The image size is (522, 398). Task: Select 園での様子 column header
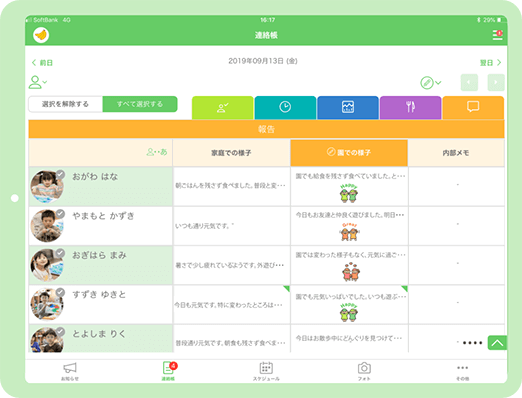tap(349, 153)
